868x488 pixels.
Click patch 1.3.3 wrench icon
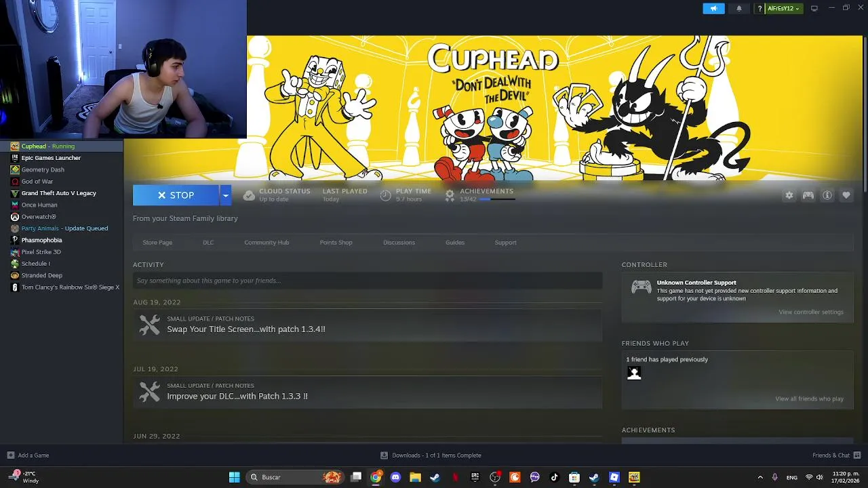click(x=150, y=392)
